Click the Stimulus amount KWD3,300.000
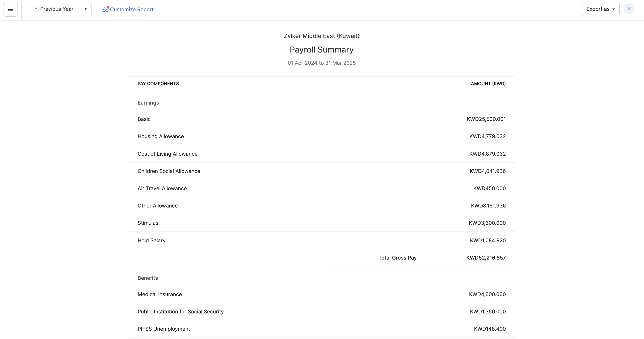 (487, 223)
